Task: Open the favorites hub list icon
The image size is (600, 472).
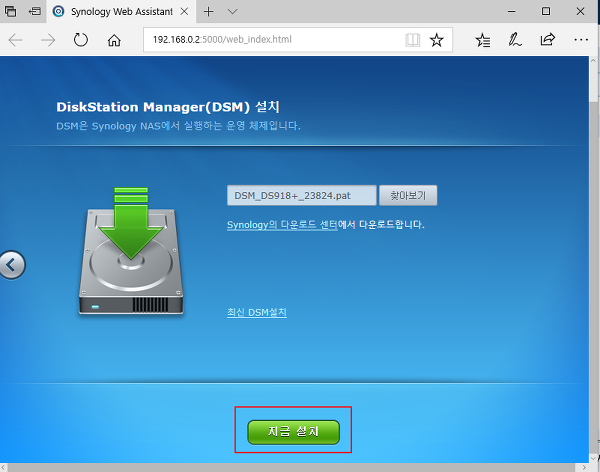Action: pos(483,40)
